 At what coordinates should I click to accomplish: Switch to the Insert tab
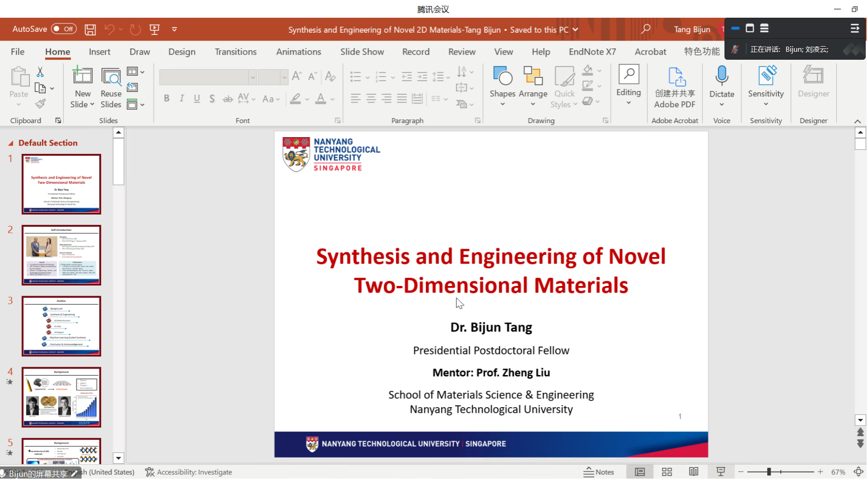click(x=100, y=52)
